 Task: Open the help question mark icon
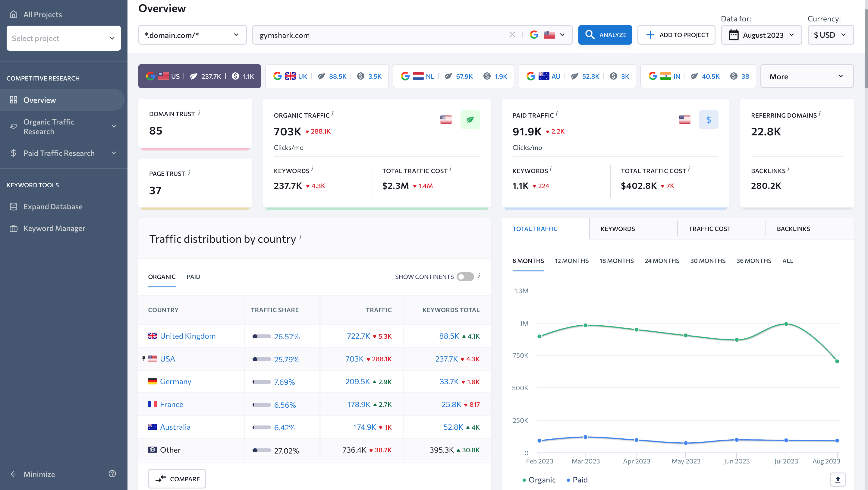pos(112,473)
